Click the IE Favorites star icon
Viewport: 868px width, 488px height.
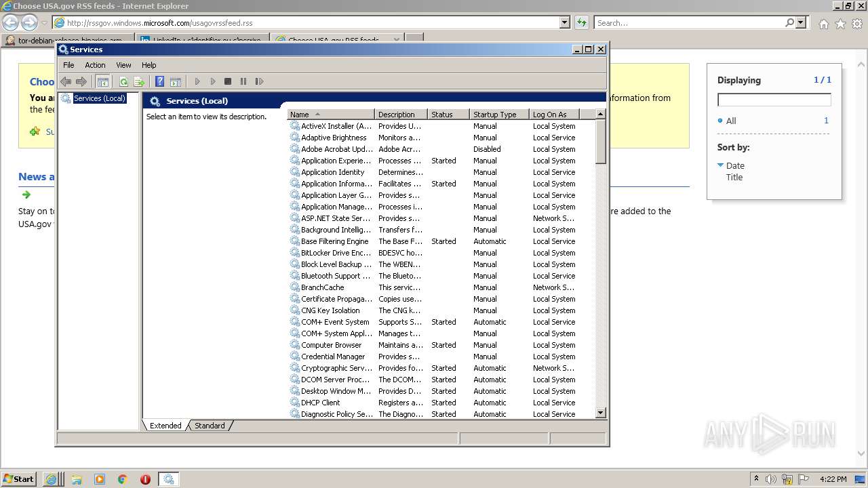coord(840,24)
